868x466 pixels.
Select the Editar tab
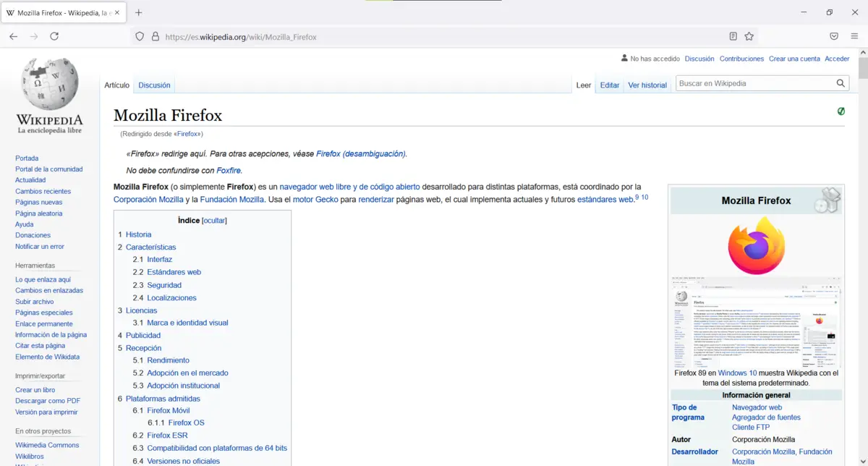coord(610,85)
